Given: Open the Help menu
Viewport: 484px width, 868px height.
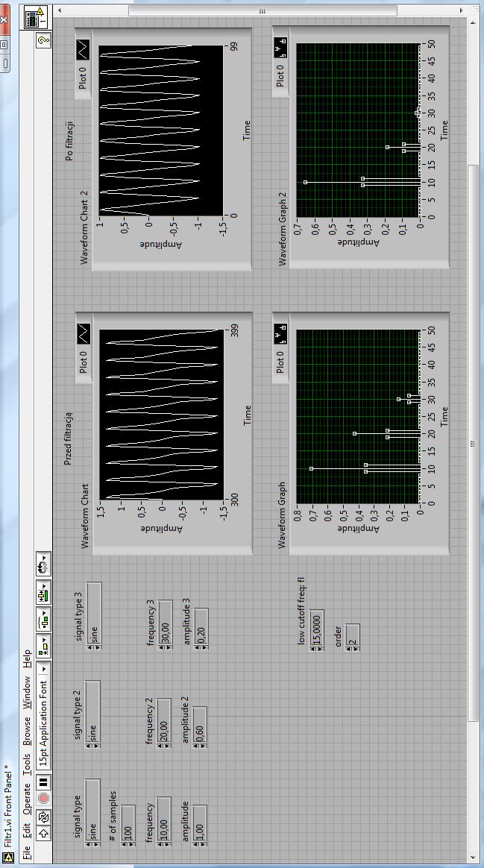Looking at the screenshot, I should click(x=27, y=658).
